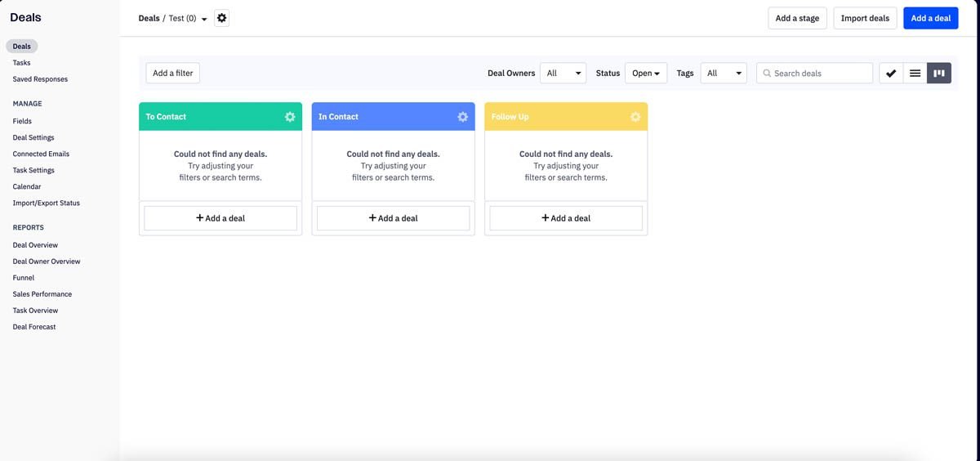Viewport: 980px width, 461px height.
Task: Open pipeline settings gear next to Test
Action: (x=221, y=18)
